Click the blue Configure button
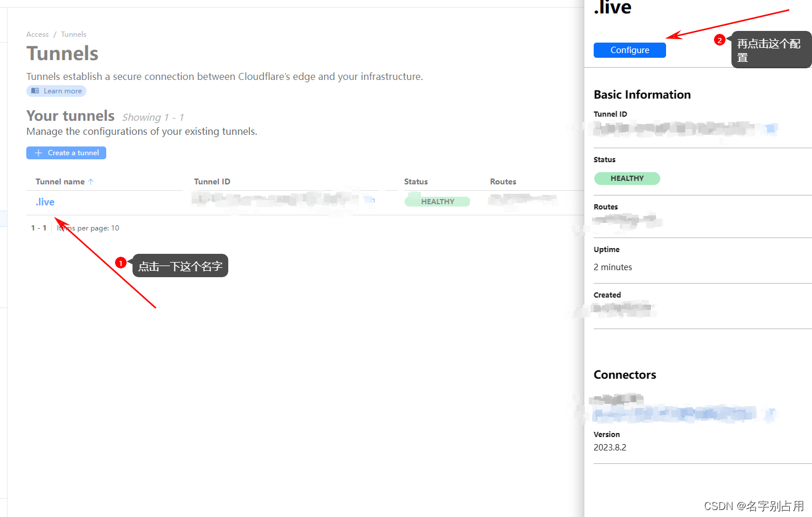 [629, 50]
